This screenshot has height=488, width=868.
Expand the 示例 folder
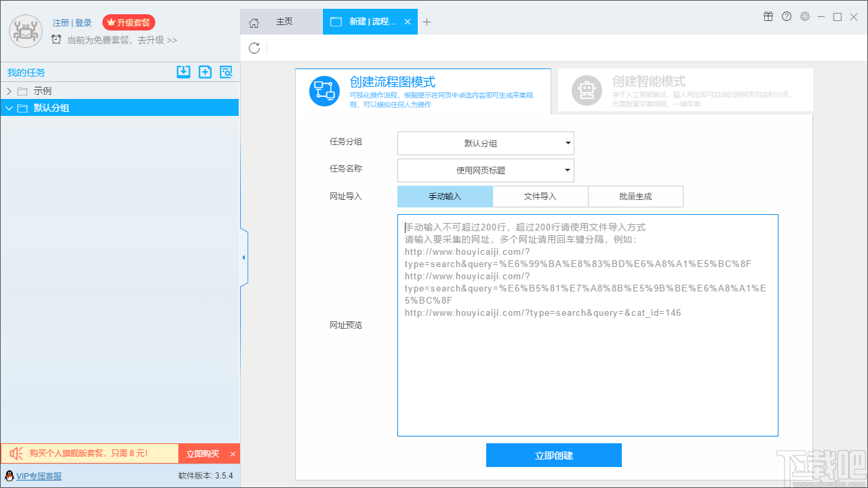(x=9, y=91)
